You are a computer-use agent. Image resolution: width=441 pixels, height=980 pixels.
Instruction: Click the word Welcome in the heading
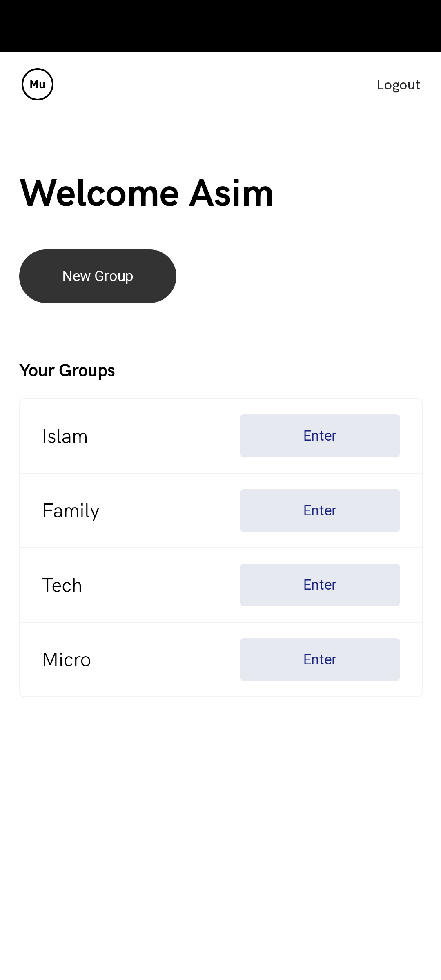click(x=100, y=193)
